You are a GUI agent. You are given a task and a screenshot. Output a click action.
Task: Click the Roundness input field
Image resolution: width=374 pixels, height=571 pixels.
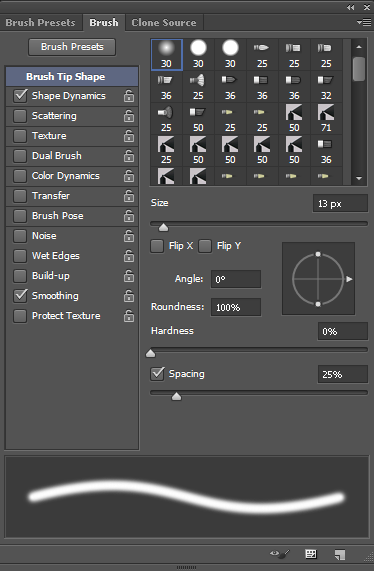(x=236, y=307)
